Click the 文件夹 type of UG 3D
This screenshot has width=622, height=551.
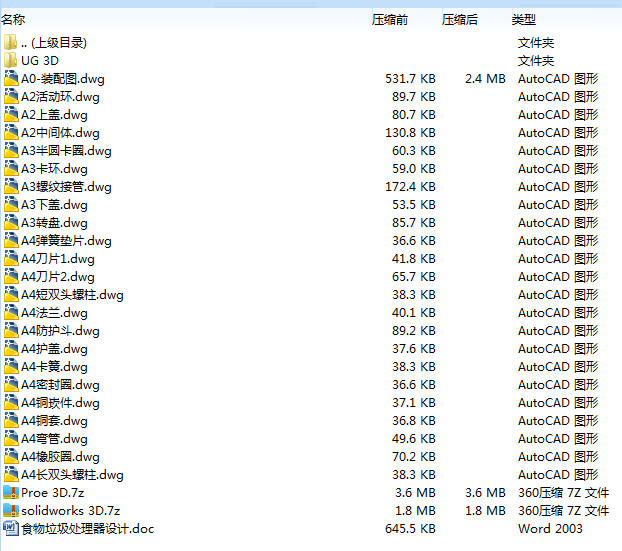(536, 61)
